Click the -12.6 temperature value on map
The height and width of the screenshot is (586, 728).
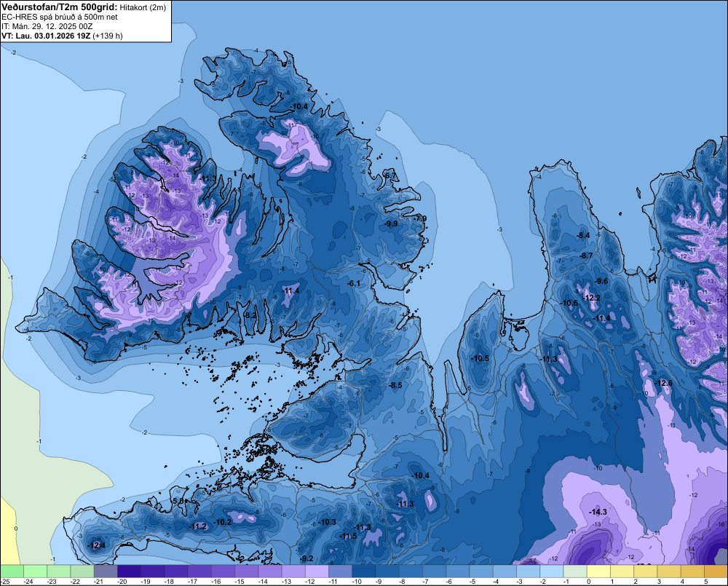click(663, 383)
